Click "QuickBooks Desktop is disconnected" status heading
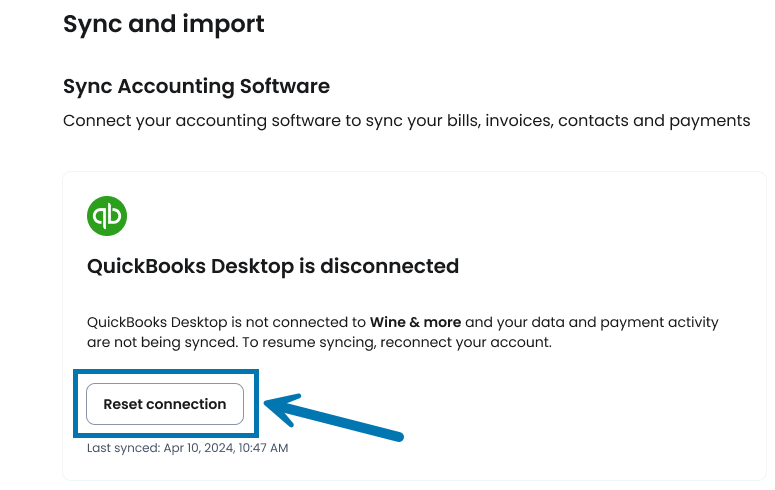The image size is (775, 490). pos(273,266)
